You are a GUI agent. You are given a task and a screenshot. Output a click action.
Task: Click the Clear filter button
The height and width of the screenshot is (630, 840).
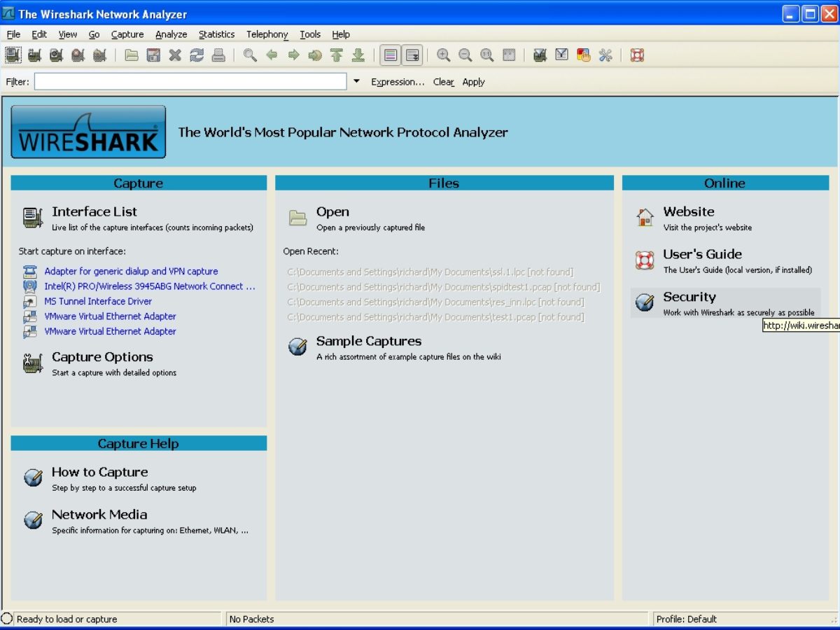(x=444, y=82)
